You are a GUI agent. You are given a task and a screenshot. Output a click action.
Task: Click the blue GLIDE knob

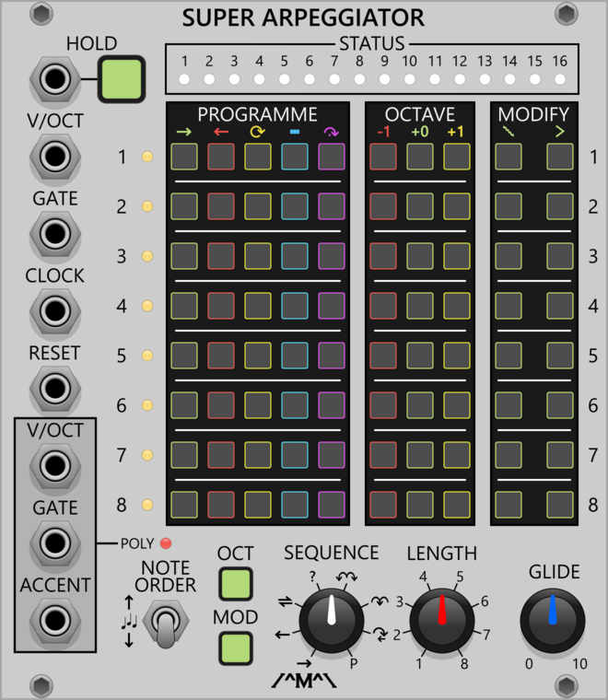pos(553,621)
